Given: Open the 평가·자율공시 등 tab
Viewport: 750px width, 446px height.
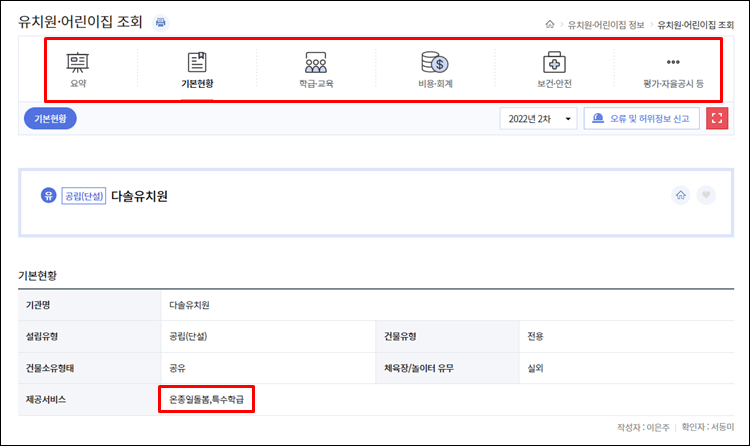Looking at the screenshot, I should coord(673,73).
